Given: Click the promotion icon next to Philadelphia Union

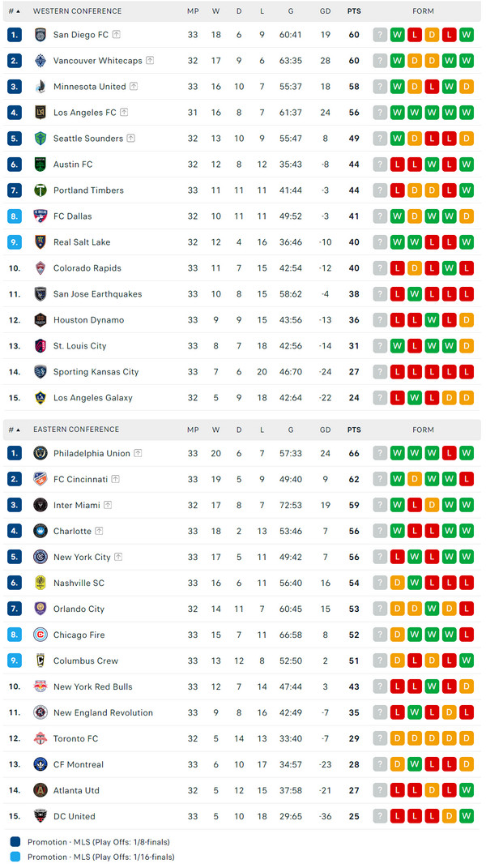Looking at the screenshot, I should click(x=138, y=454).
